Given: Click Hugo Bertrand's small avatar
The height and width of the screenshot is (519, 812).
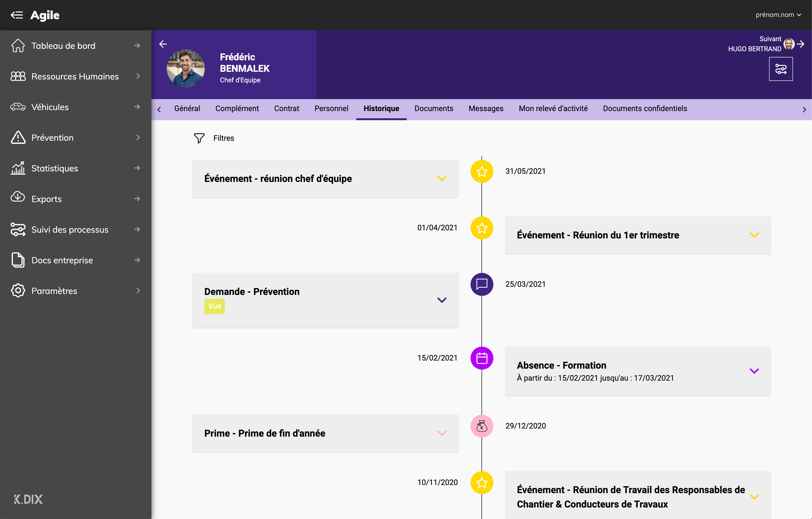Looking at the screenshot, I should point(789,44).
